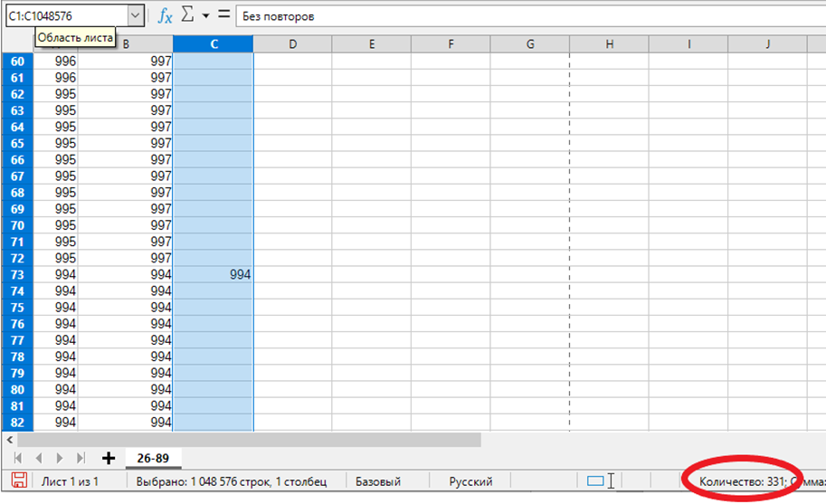
Task: Add a new sheet with plus icon
Action: pyautogui.click(x=109, y=458)
